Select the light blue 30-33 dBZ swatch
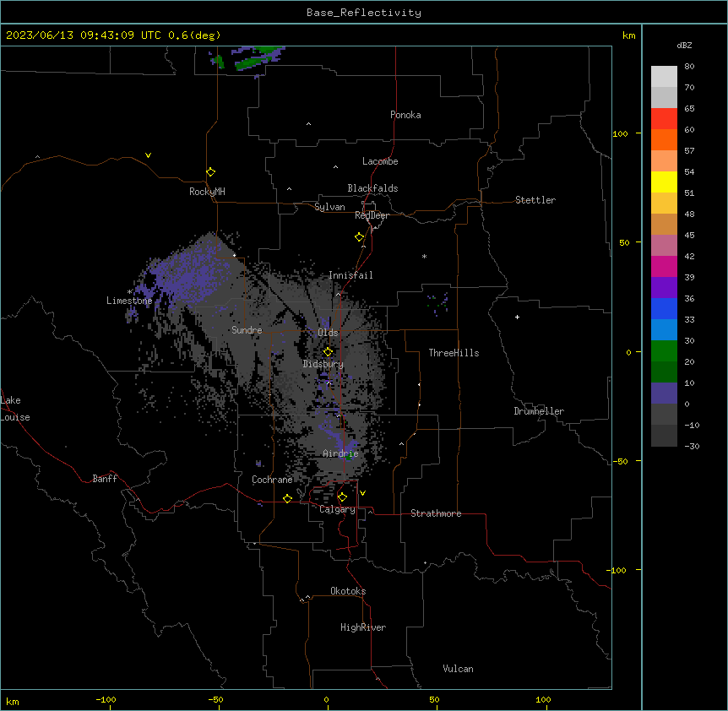The image size is (728, 711). pos(664,329)
